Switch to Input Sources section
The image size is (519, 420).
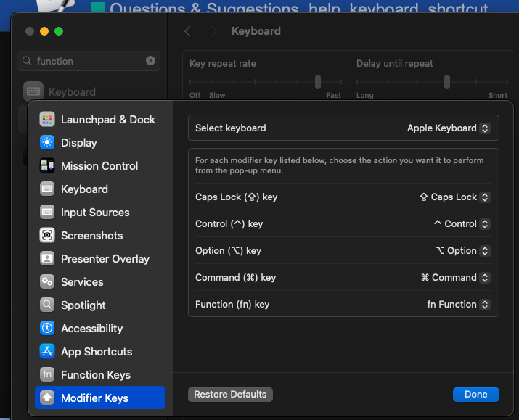(95, 213)
